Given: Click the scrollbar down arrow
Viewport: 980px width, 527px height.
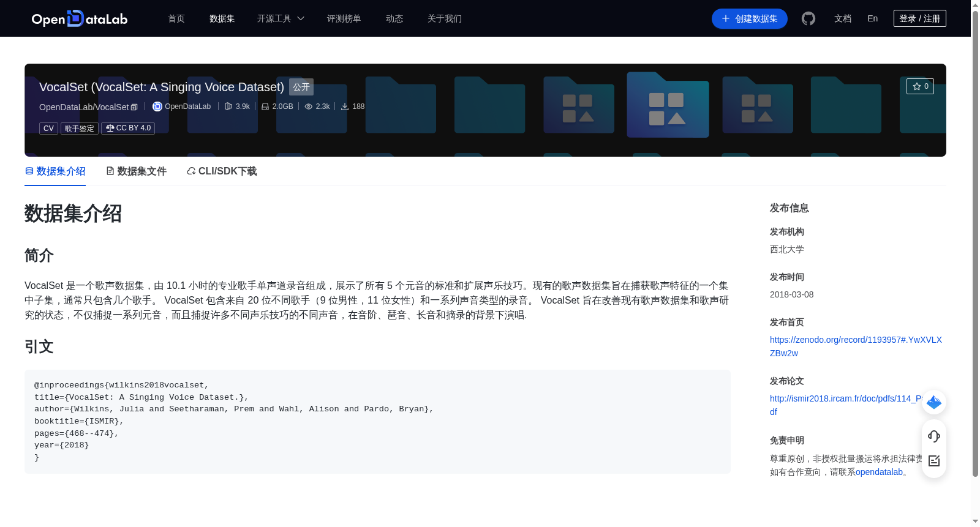Looking at the screenshot, I should (975, 521).
